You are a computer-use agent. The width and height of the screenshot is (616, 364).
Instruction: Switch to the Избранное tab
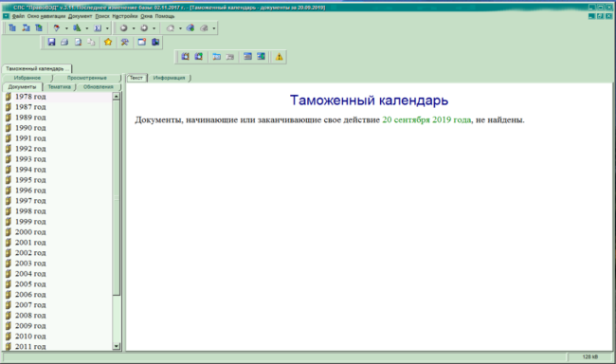pyautogui.click(x=27, y=78)
